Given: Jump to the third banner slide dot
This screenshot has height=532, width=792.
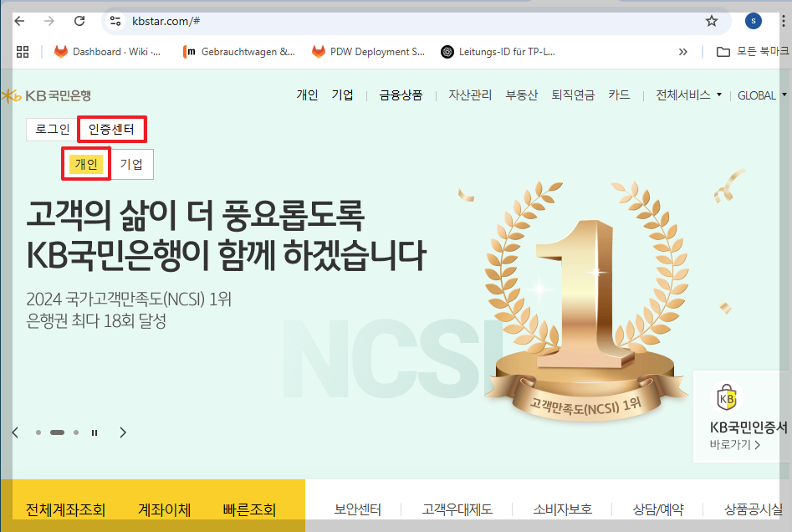Looking at the screenshot, I should pos(76,432).
